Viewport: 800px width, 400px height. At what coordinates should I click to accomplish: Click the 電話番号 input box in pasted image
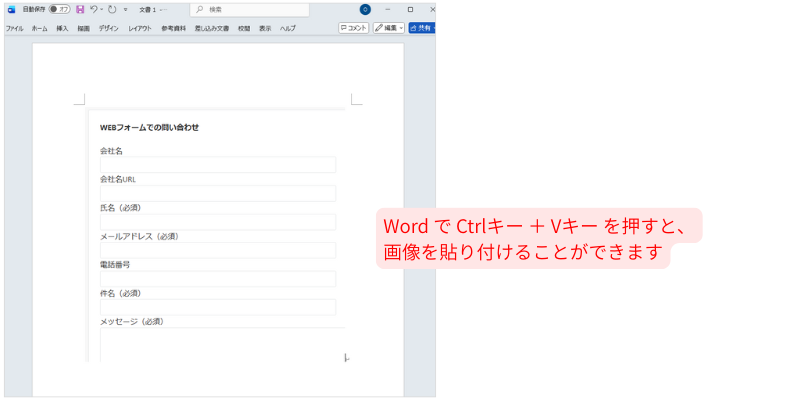(x=218, y=279)
